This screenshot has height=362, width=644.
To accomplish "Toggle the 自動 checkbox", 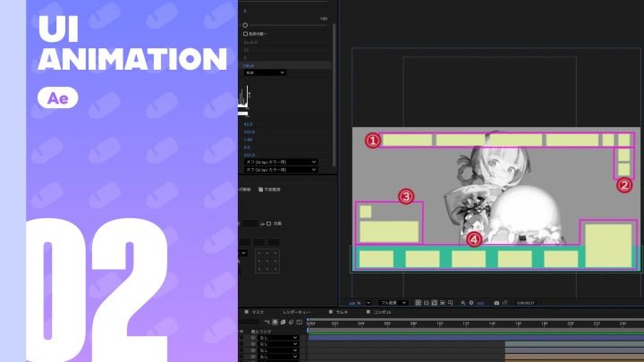I will point(269,223).
